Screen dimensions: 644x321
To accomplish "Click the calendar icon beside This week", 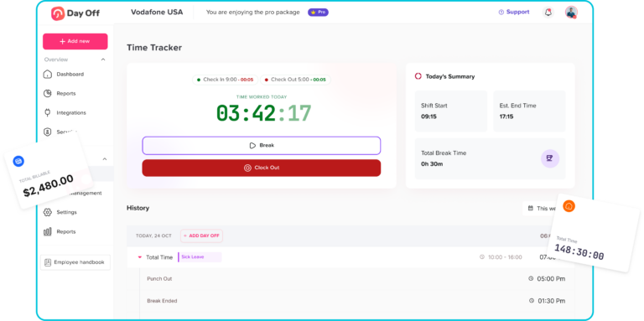I will coord(531,208).
